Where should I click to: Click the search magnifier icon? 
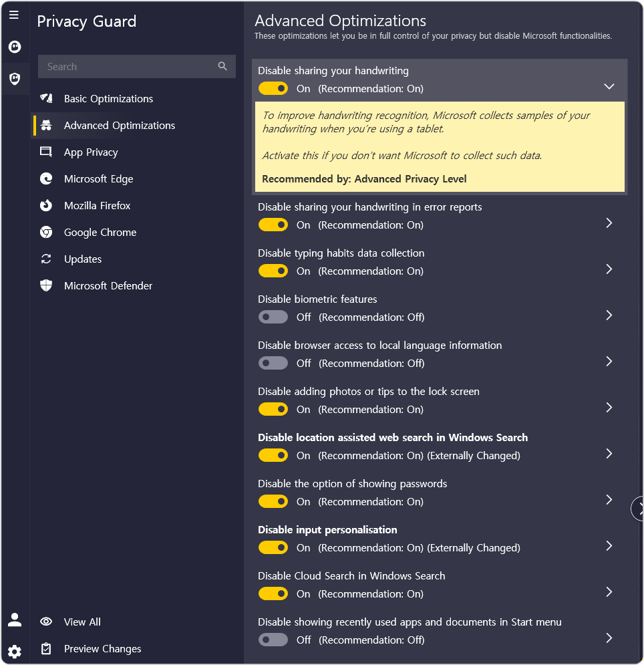[222, 66]
